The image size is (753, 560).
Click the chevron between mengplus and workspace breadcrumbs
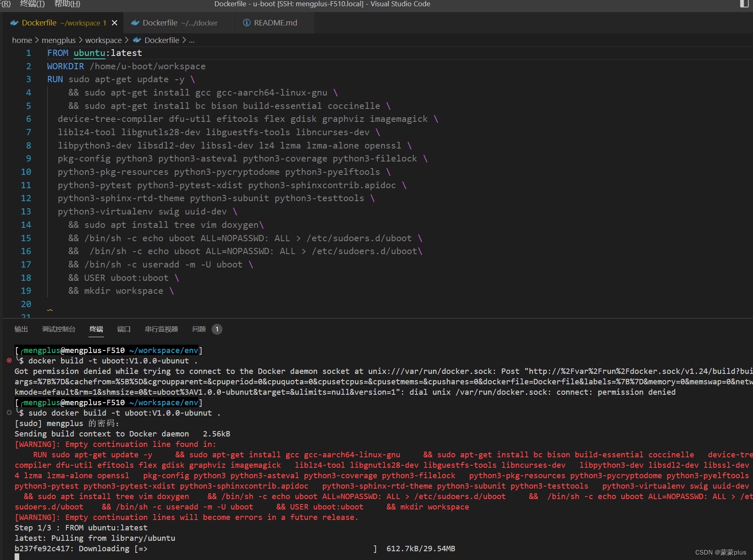click(80, 40)
